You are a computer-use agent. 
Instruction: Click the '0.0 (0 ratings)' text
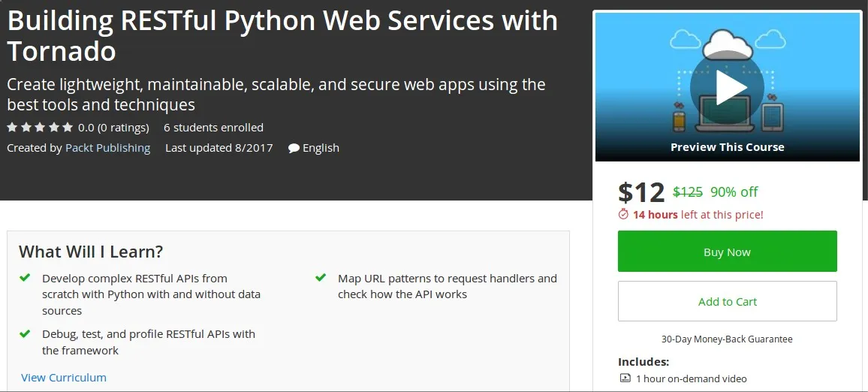[113, 127]
